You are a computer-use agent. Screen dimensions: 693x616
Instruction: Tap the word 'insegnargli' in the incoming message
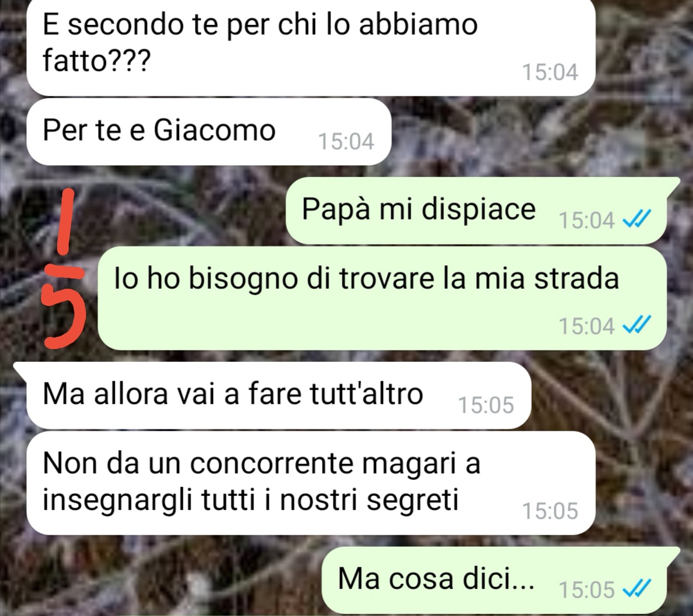(117, 501)
